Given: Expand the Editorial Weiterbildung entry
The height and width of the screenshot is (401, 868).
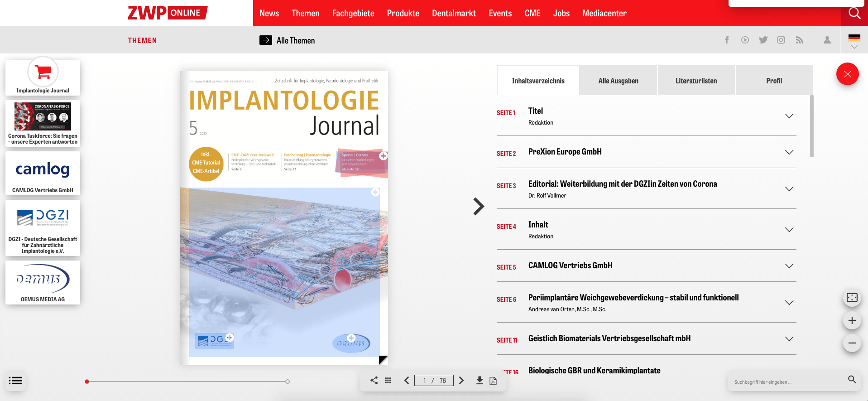Looking at the screenshot, I should [x=789, y=188].
